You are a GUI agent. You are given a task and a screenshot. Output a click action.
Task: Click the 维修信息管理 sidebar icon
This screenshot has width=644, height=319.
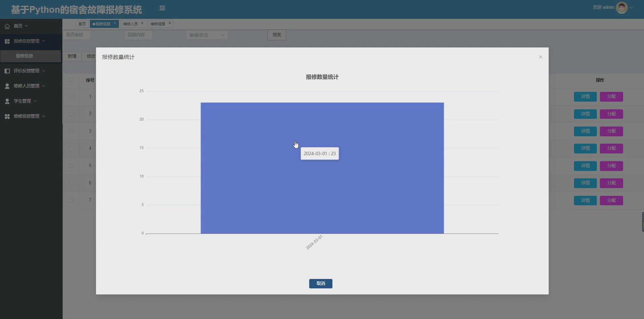[x=7, y=116]
